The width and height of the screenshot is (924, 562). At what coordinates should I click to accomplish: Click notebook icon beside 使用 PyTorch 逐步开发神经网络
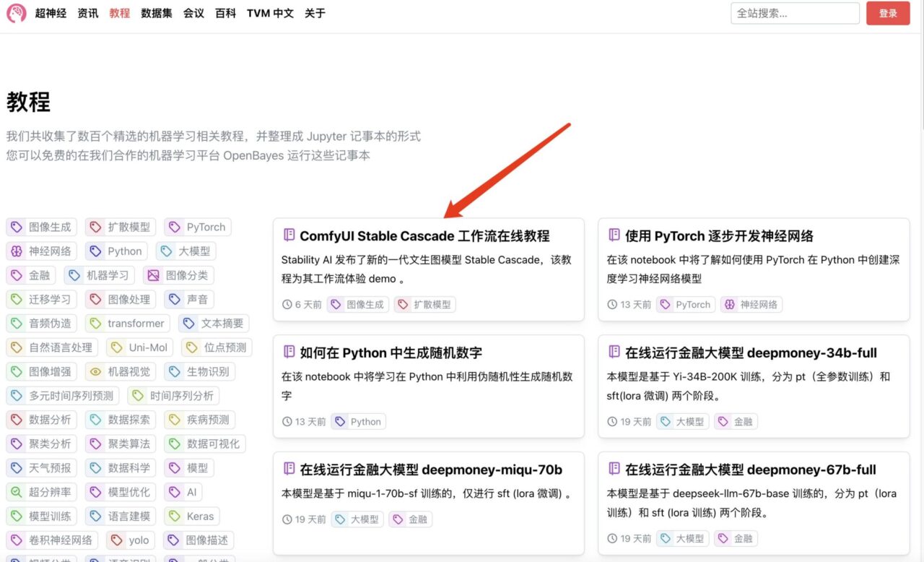point(614,235)
